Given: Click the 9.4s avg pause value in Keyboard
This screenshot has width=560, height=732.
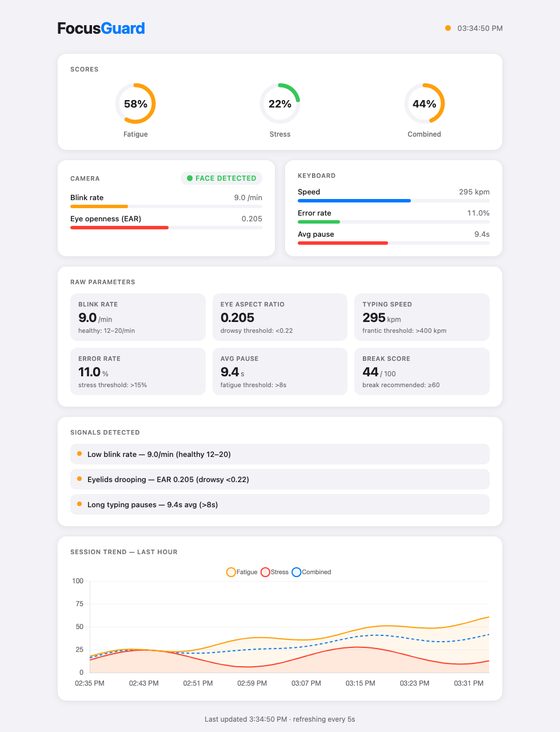Looking at the screenshot, I should [482, 234].
